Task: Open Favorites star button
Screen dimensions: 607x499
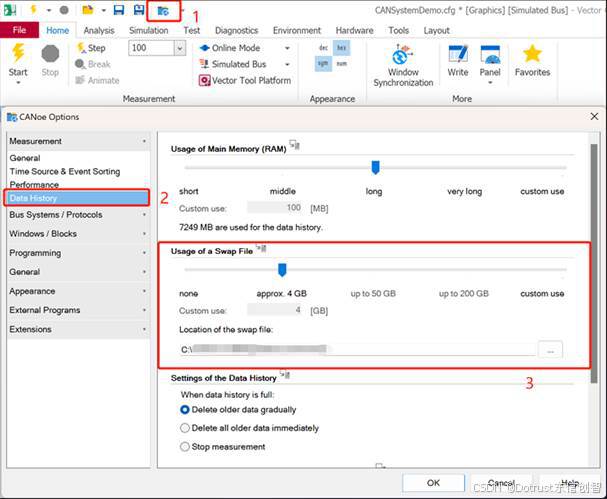Action: pos(532,61)
